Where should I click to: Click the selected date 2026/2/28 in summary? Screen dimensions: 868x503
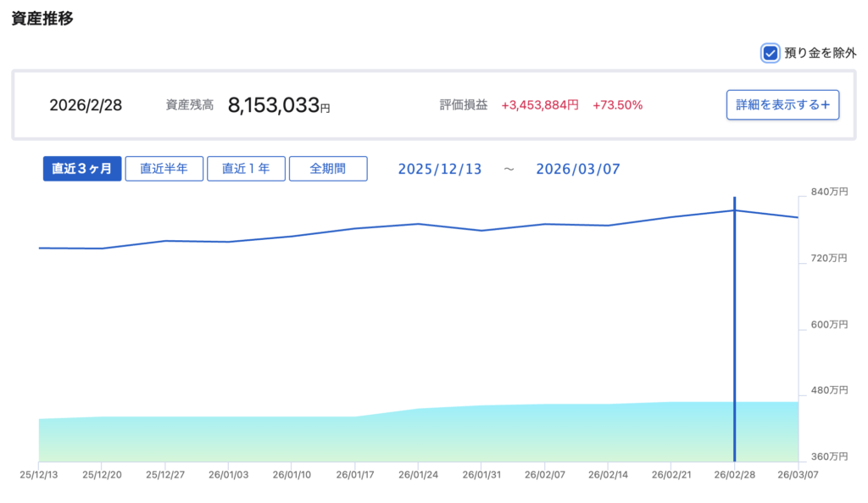[86, 105]
